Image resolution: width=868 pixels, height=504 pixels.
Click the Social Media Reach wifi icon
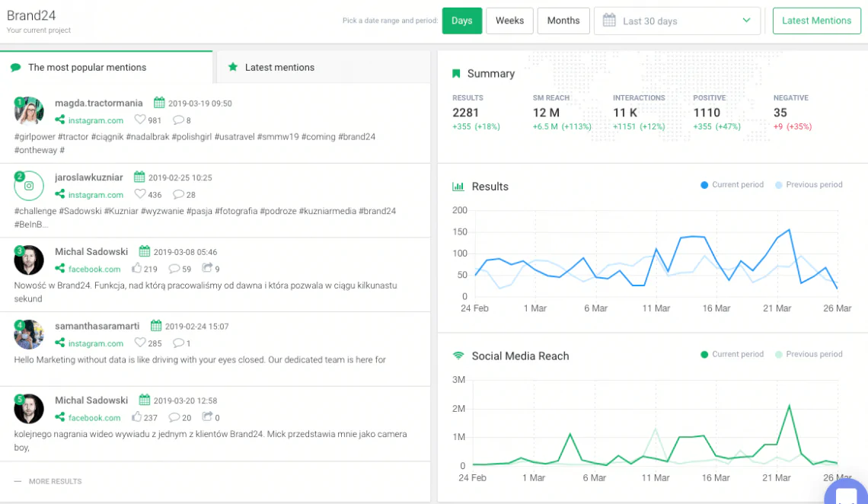point(458,356)
